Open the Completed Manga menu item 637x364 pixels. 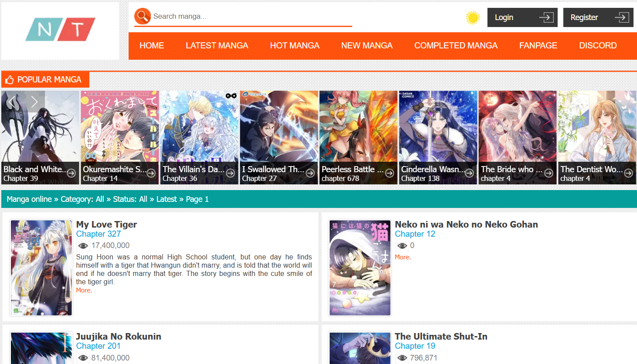coord(456,46)
